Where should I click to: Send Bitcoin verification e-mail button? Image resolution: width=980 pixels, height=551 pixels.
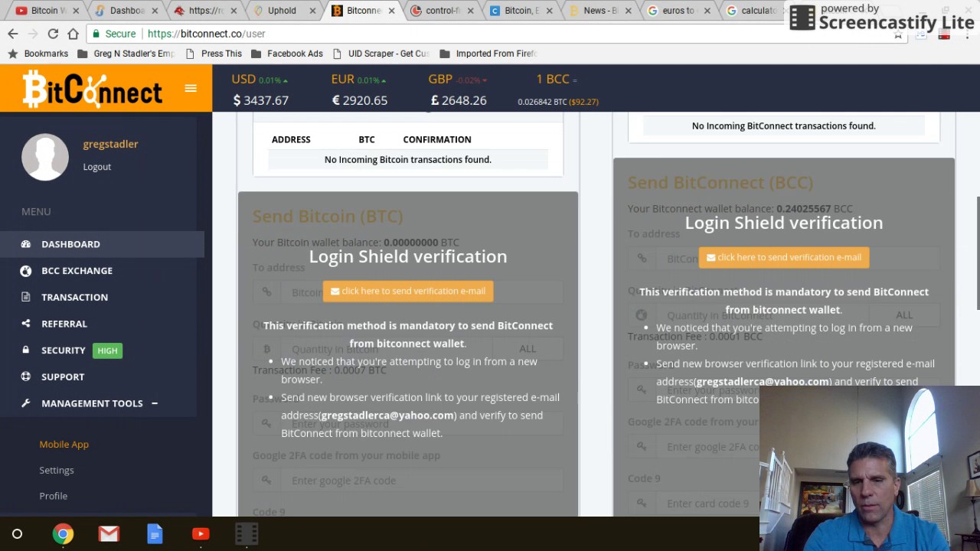pos(408,291)
